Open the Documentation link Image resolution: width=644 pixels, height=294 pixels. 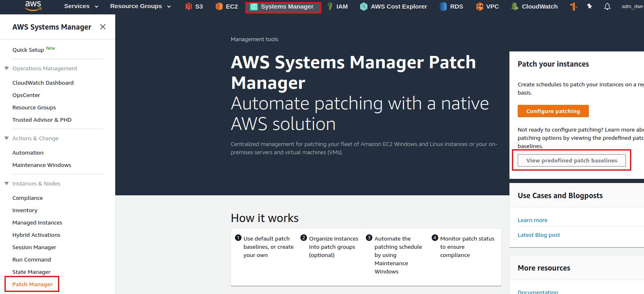(538, 292)
